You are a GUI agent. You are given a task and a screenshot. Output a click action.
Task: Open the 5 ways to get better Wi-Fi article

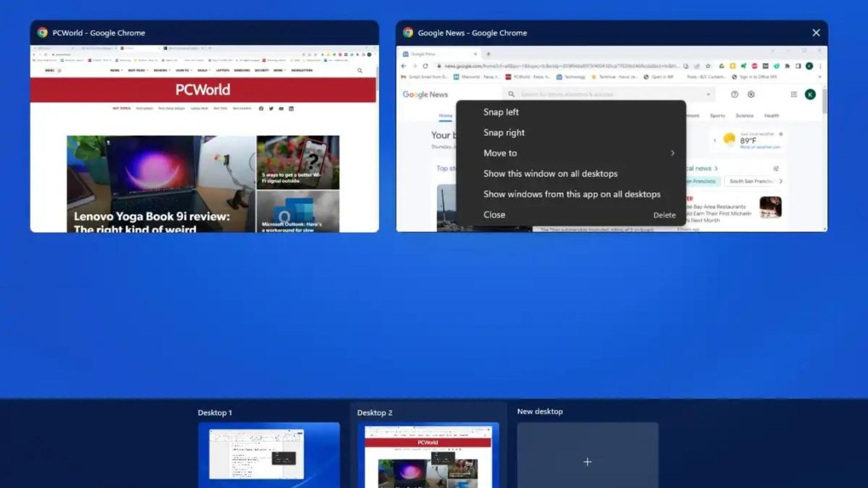(298, 162)
